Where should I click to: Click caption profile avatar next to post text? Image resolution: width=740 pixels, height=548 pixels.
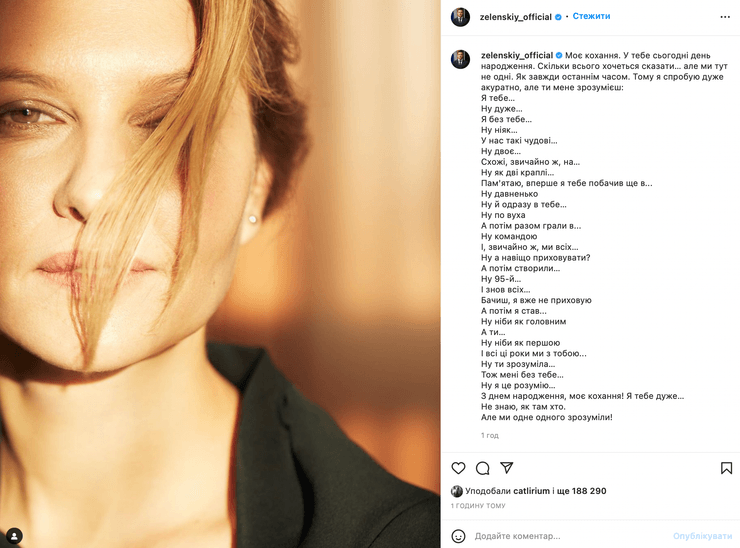click(x=461, y=59)
